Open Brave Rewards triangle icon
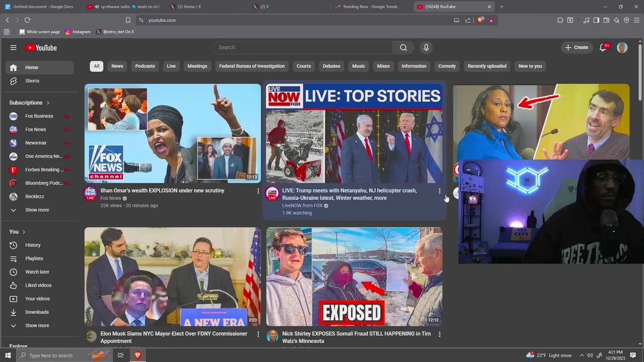Screen dimensions: 644x362 point(491,20)
